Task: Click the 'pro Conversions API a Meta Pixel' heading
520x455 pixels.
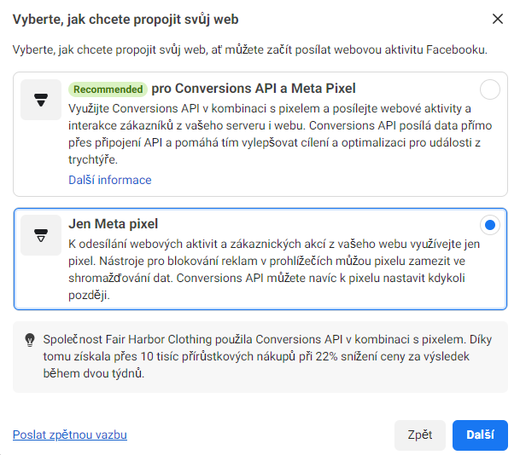Action: (x=253, y=89)
